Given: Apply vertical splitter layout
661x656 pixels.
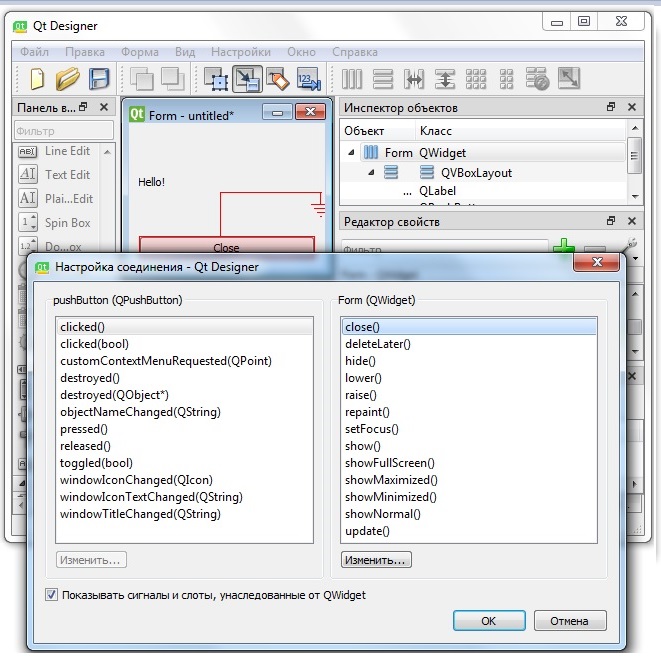Looking at the screenshot, I should pos(445,79).
